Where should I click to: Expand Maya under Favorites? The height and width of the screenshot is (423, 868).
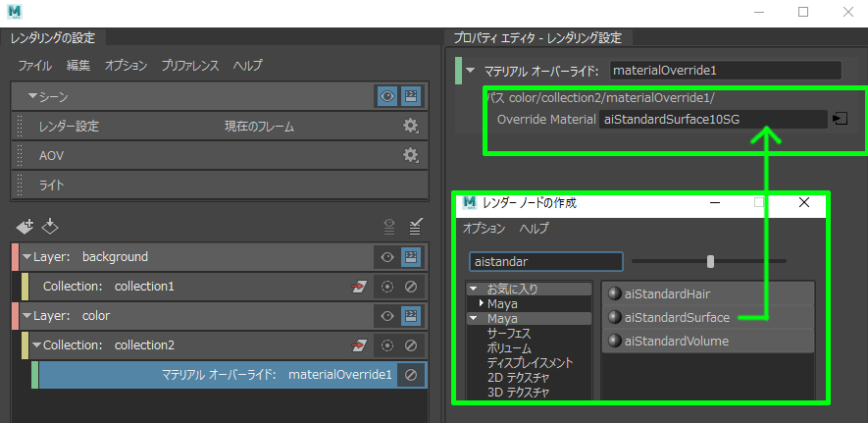click(x=482, y=303)
